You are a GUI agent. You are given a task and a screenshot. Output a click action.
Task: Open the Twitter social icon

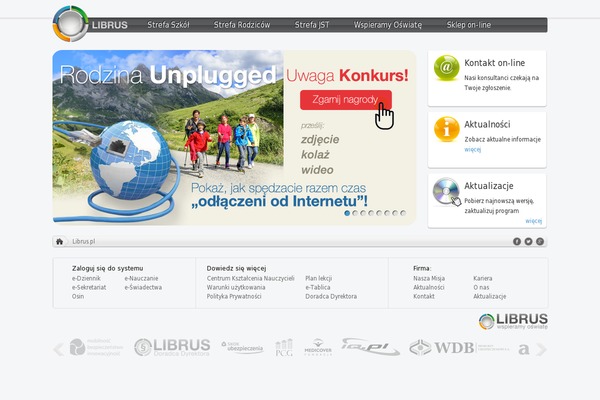[528, 242]
